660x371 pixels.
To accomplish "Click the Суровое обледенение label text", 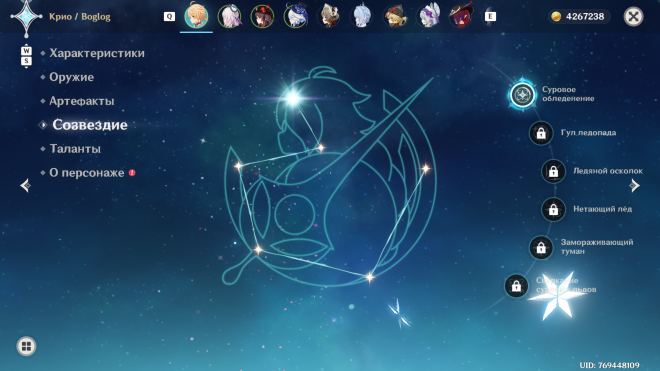I will point(568,94).
